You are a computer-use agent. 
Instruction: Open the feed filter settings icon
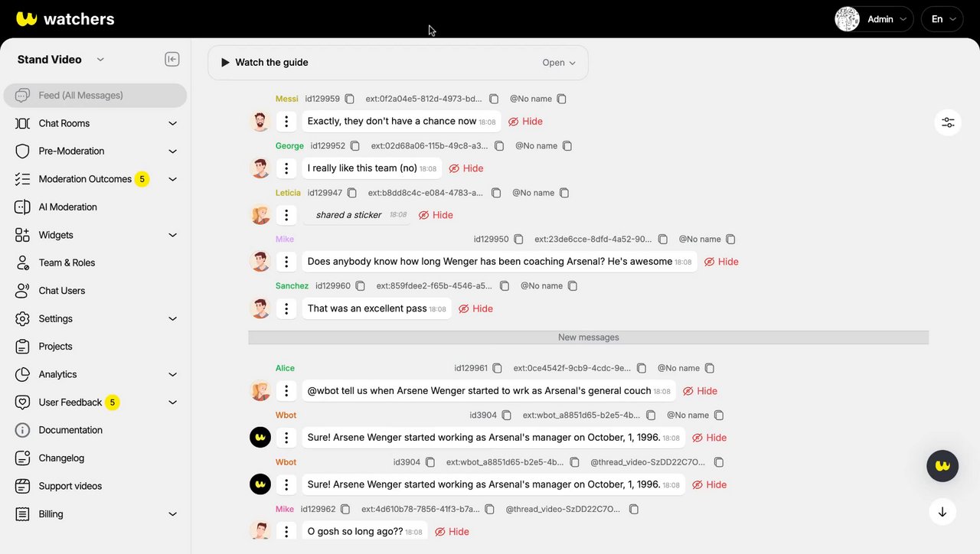[948, 122]
